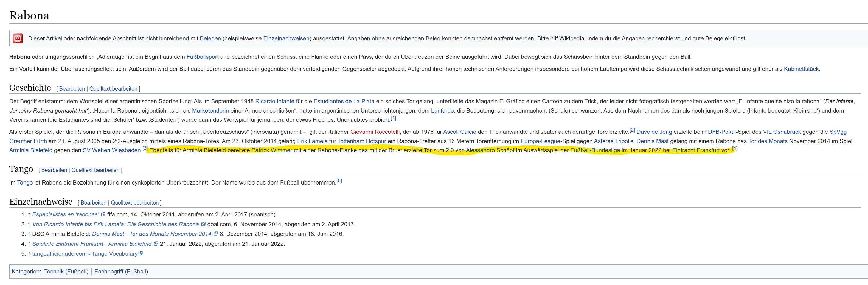Jump back via arrow of reference 1
The height and width of the screenshot is (285, 868).
[x=29, y=214]
